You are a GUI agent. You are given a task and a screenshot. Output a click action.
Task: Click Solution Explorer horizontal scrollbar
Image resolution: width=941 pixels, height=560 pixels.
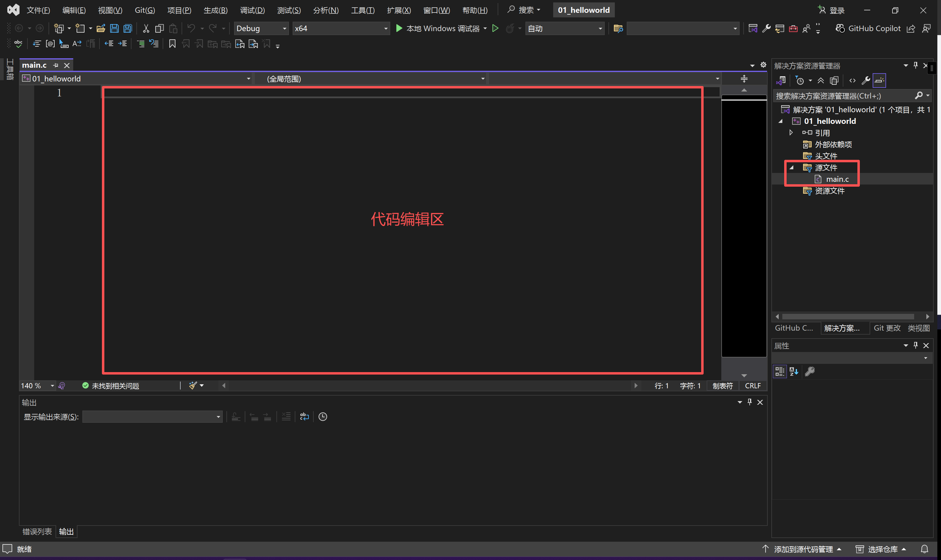[848, 316]
